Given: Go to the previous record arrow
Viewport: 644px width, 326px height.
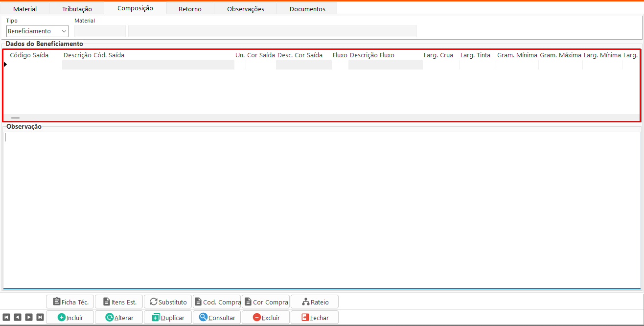Looking at the screenshot, I should 18,317.
